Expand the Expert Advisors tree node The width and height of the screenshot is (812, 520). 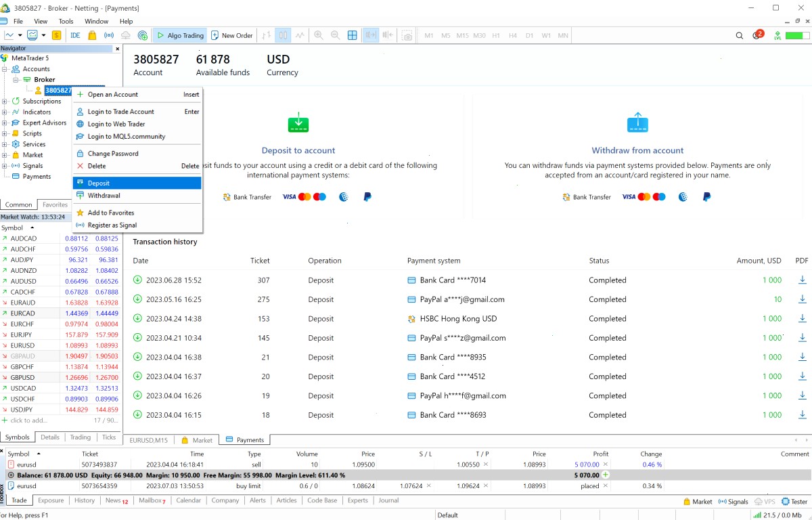5,123
